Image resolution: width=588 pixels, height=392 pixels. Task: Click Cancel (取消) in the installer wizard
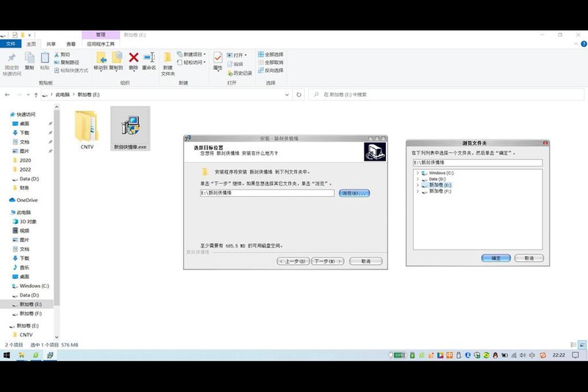tap(366, 261)
